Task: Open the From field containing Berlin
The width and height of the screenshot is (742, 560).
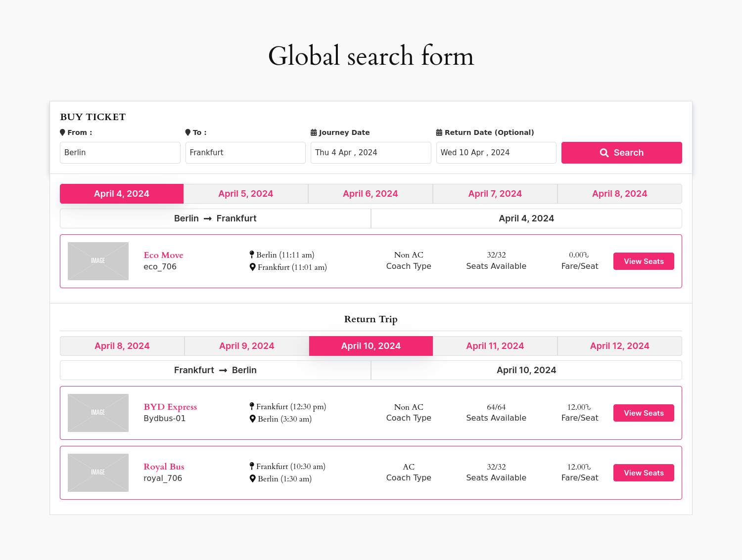Action: 120,153
